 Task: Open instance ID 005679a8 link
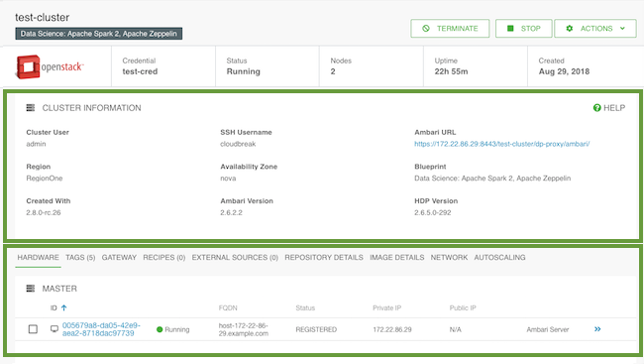pos(101,329)
